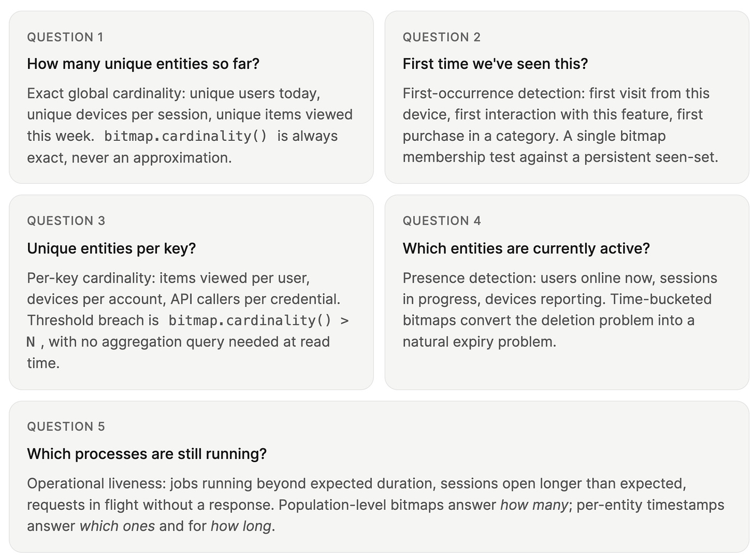This screenshot has height=560, width=754.
Task: Click the italic 'how many' text
Action: [534, 505]
